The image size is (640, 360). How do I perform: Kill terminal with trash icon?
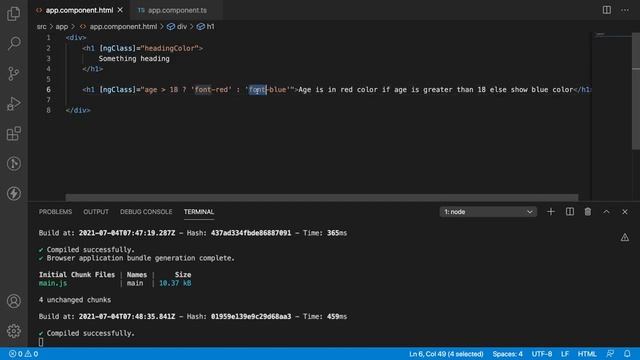pyautogui.click(x=588, y=212)
